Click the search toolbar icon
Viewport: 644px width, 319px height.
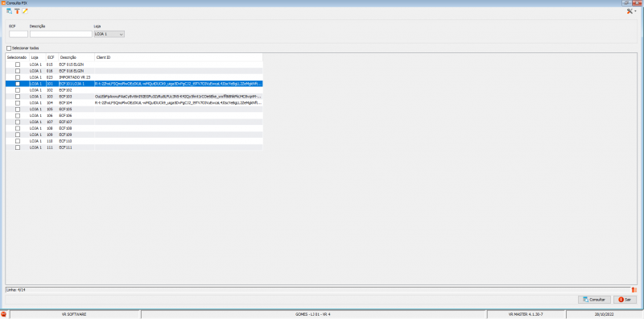tap(9, 11)
